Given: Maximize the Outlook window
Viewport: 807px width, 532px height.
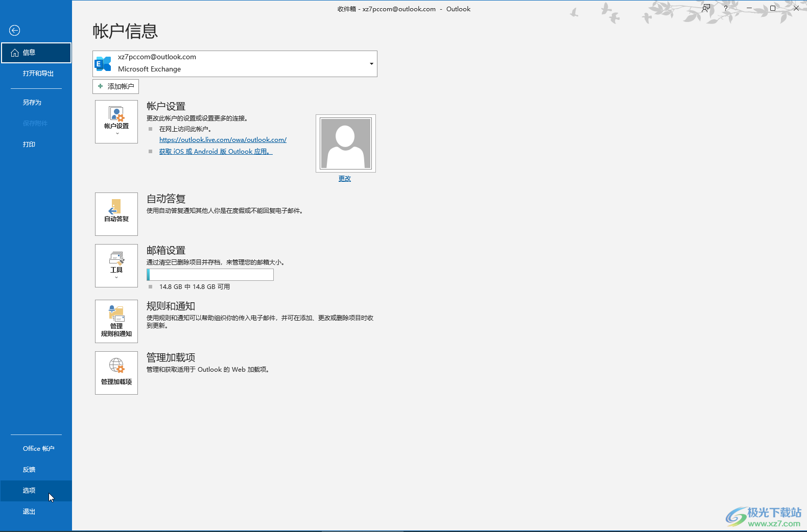Looking at the screenshot, I should click(773, 8).
